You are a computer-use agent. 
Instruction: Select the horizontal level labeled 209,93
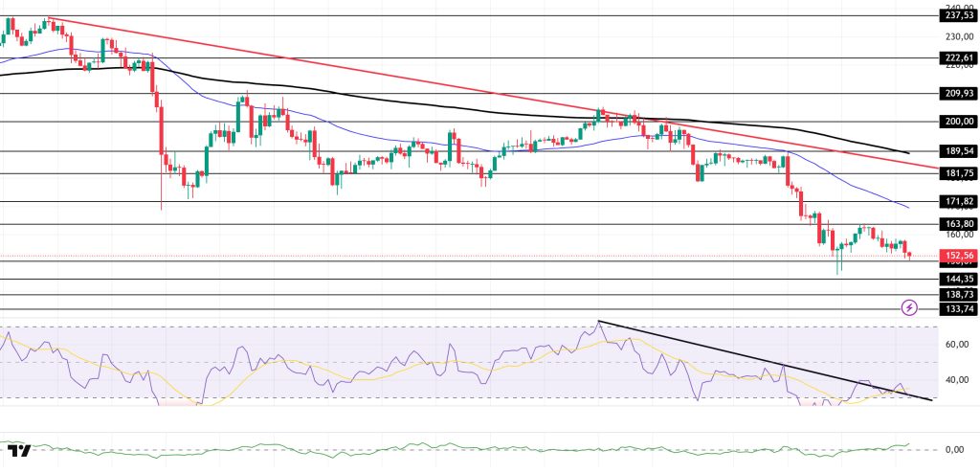coord(479,94)
